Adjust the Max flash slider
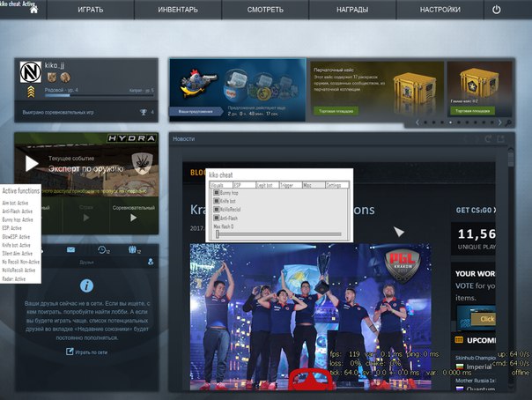Screen dimensions: 532x400 point(280,234)
